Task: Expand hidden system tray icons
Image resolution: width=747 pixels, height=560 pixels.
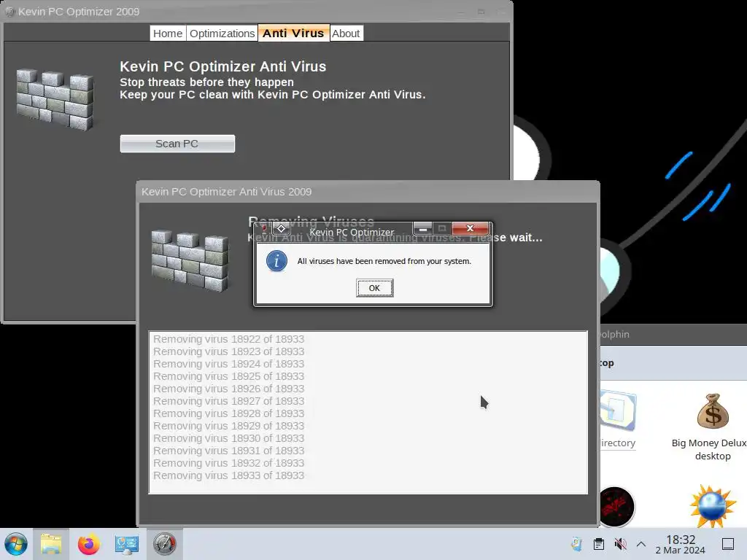Action: coord(641,544)
